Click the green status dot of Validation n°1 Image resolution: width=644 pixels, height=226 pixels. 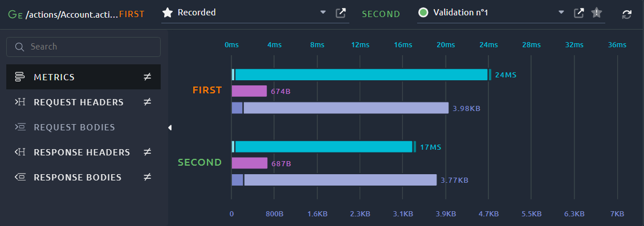point(423,13)
